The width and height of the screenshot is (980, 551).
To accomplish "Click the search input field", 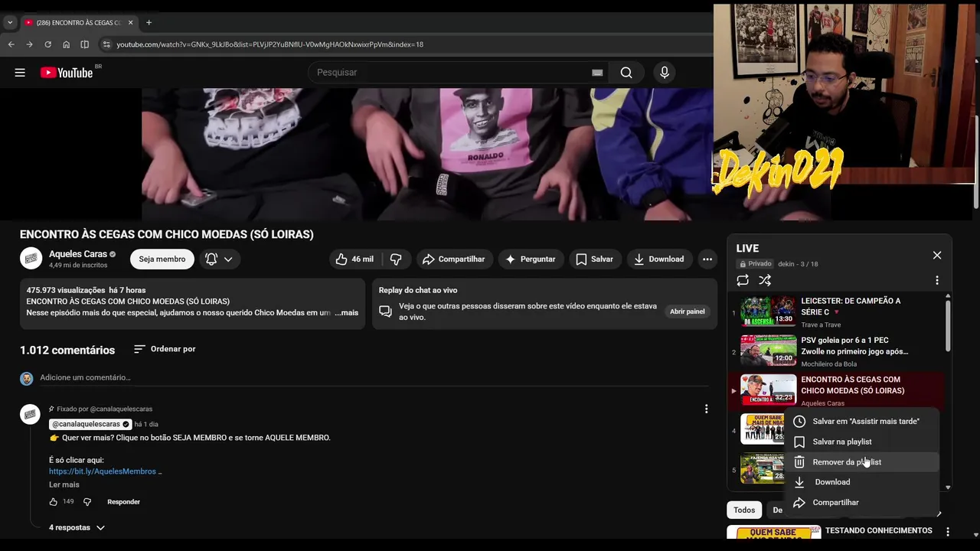I will point(452,73).
